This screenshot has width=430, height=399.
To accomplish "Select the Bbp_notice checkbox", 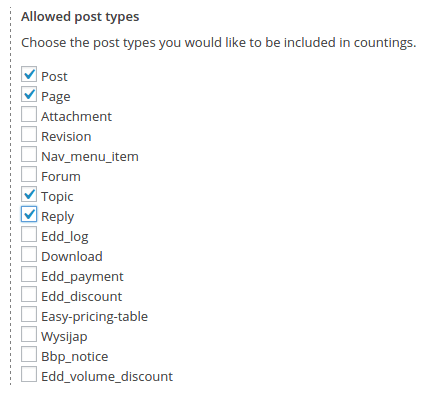I will (29, 354).
